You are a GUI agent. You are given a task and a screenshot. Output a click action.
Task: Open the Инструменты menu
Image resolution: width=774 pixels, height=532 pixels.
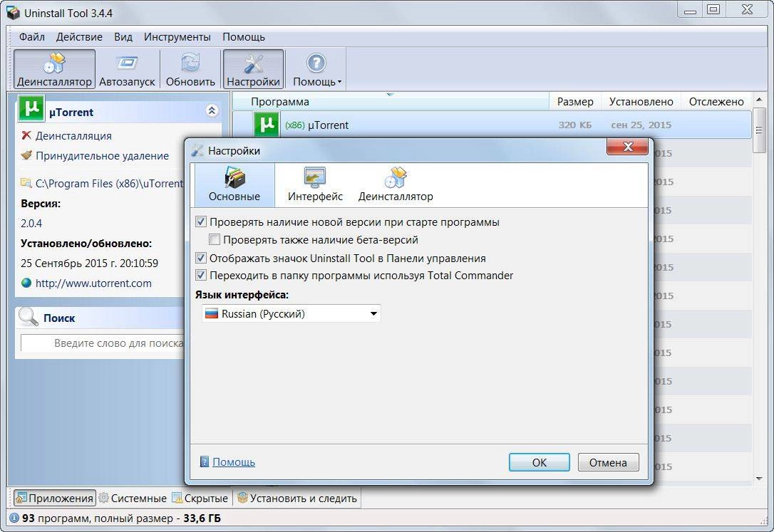pos(177,37)
